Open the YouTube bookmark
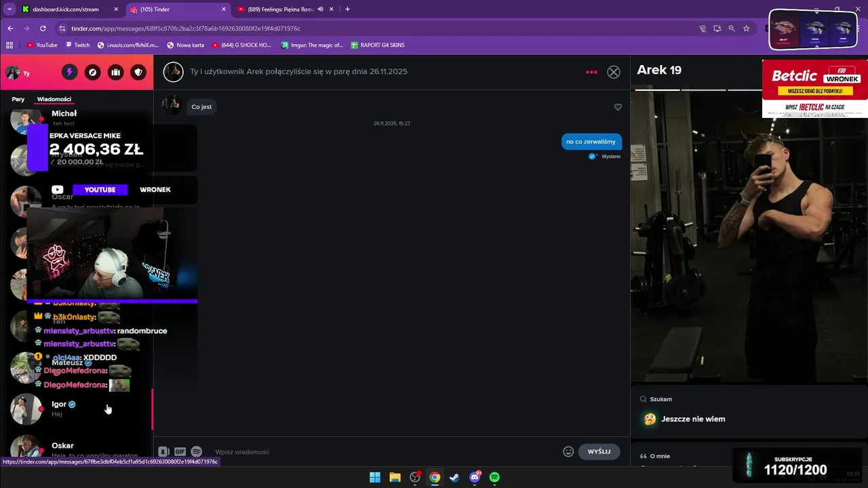868x488 pixels. pyautogui.click(x=42, y=45)
